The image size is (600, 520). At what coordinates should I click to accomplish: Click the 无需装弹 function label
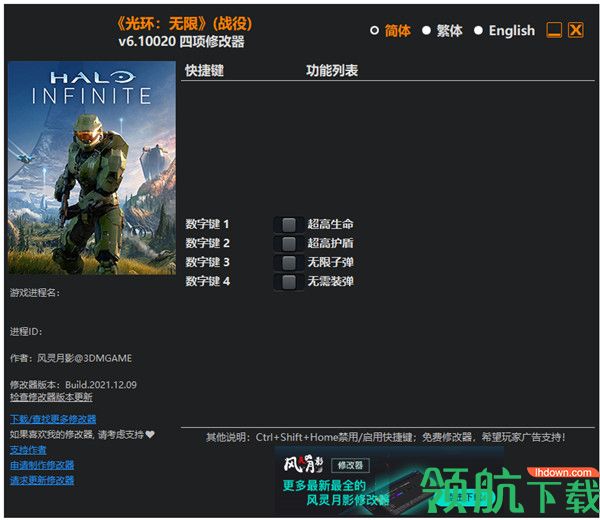(x=331, y=281)
